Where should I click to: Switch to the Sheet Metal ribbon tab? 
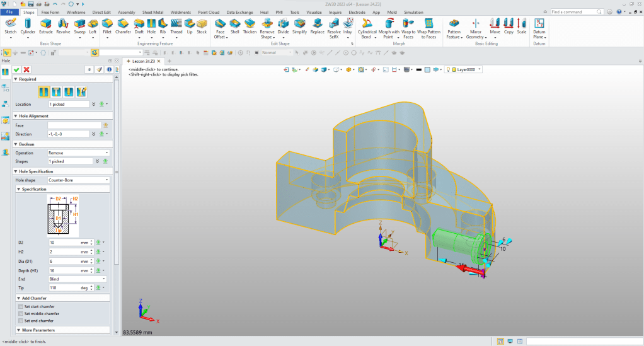pos(152,12)
